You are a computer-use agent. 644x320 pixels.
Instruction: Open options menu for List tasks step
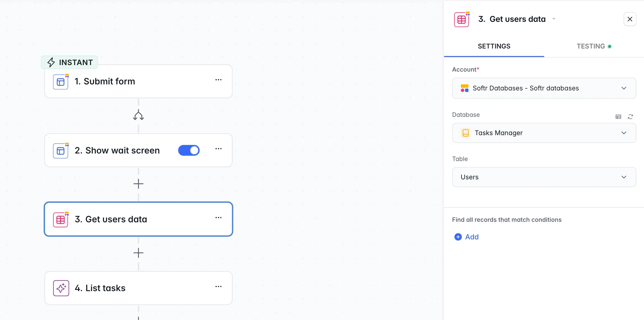coord(219,287)
